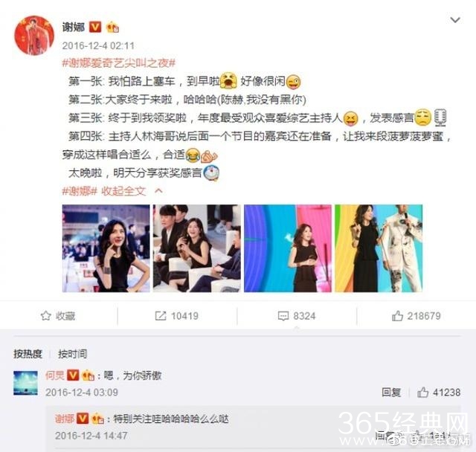
Task: Click the up-arrow beside 收起全文
Action: coord(158,191)
